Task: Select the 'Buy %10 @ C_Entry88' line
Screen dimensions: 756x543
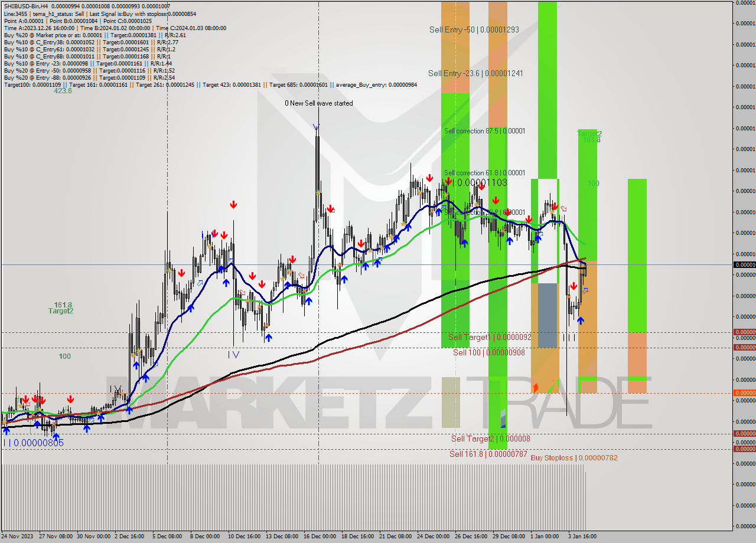Action: point(89,56)
